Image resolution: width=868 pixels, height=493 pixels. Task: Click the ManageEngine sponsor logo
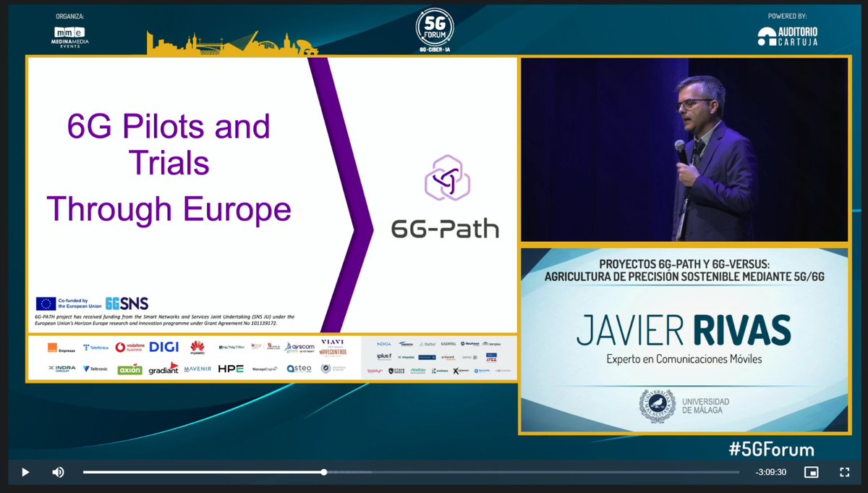pyautogui.click(x=265, y=368)
